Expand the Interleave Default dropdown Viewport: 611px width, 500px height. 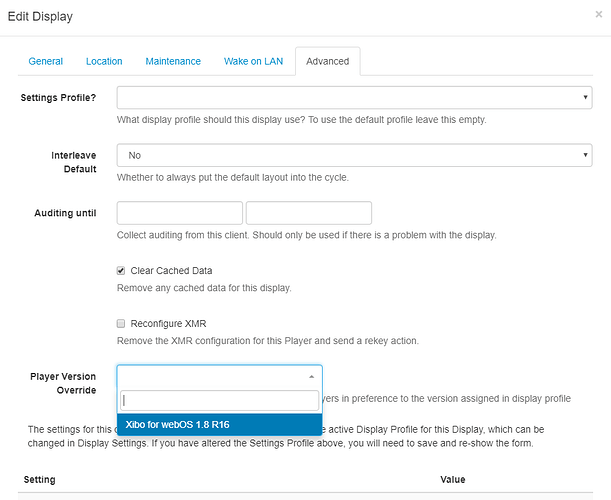coord(354,156)
